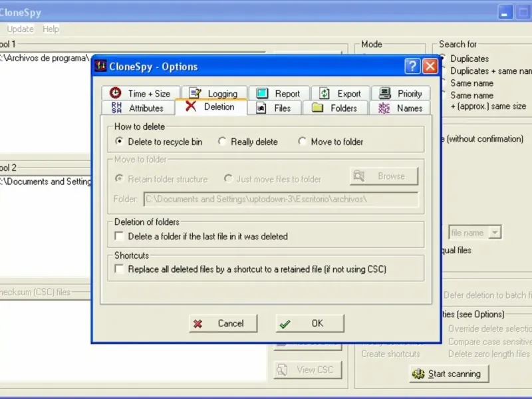Select Delete to recycle bin option

point(158,142)
